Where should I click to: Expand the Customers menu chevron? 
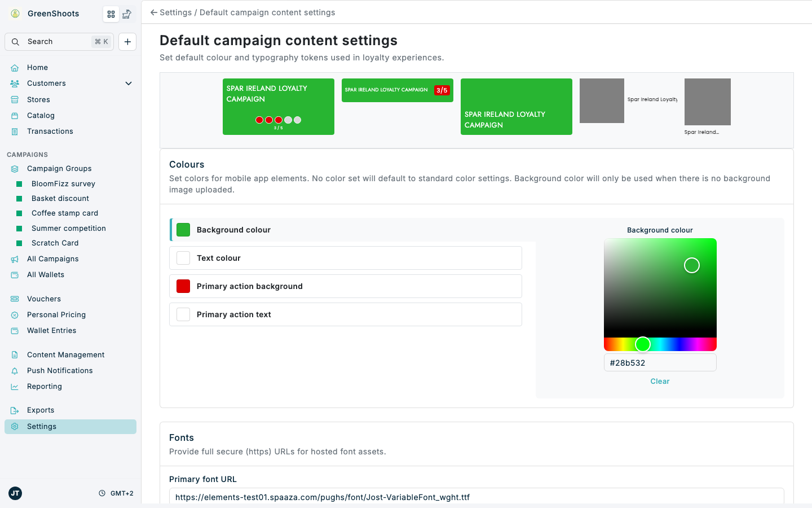point(129,84)
